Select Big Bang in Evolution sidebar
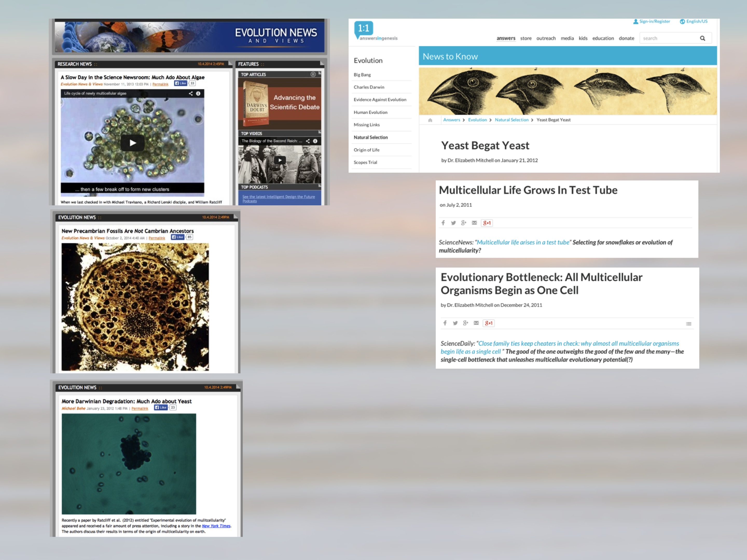747x560 pixels. [x=362, y=75]
